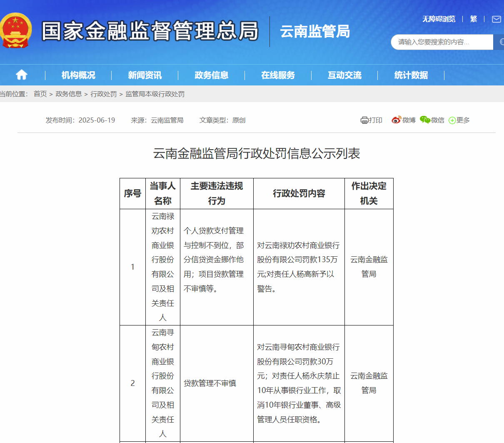Click the 国家金融监督管理总局 site title
This screenshot has width=504, height=443.
[150, 31]
